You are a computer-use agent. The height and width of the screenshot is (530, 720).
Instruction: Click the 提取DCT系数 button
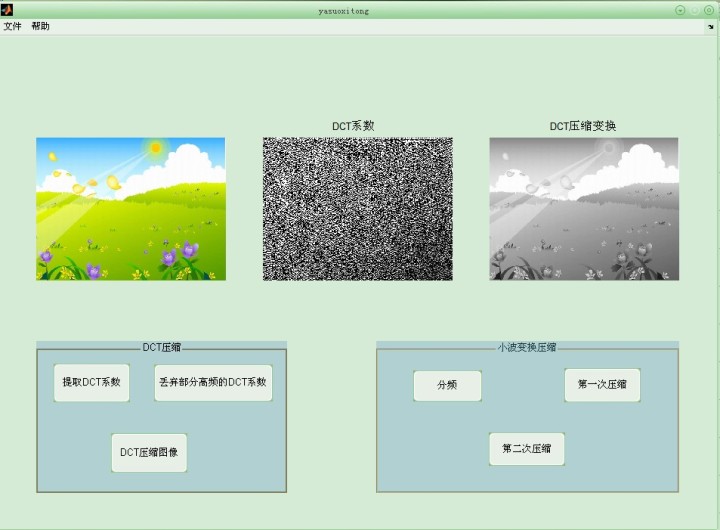(x=91, y=383)
